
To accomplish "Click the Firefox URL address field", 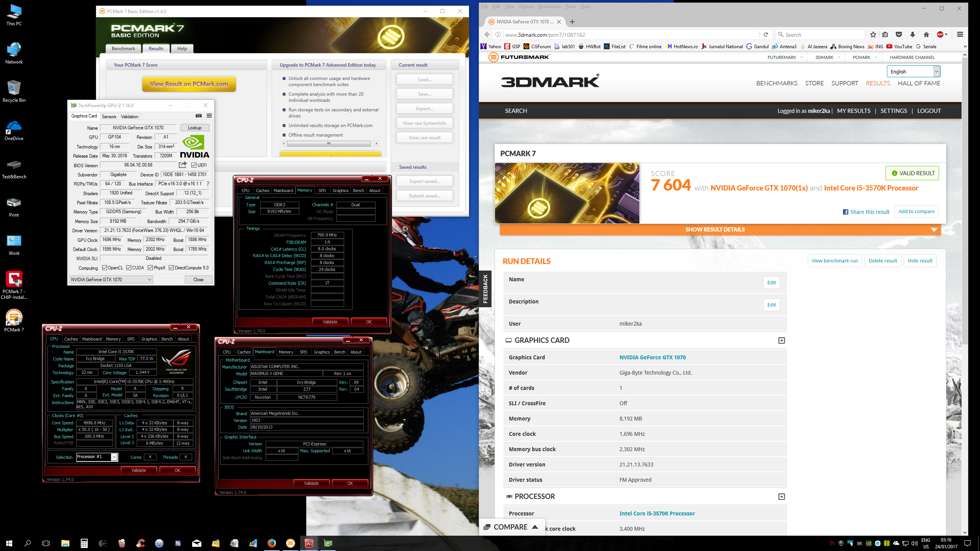I will (631, 35).
